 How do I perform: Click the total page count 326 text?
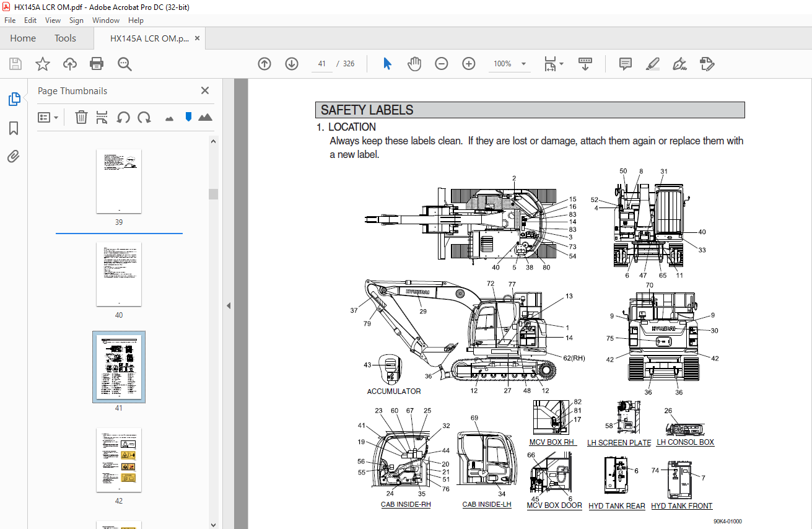349,64
